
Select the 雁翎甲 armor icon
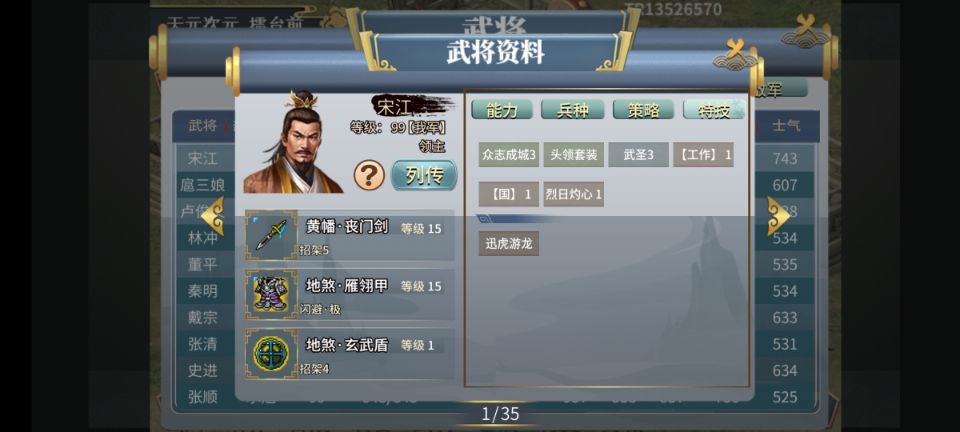coord(271,294)
